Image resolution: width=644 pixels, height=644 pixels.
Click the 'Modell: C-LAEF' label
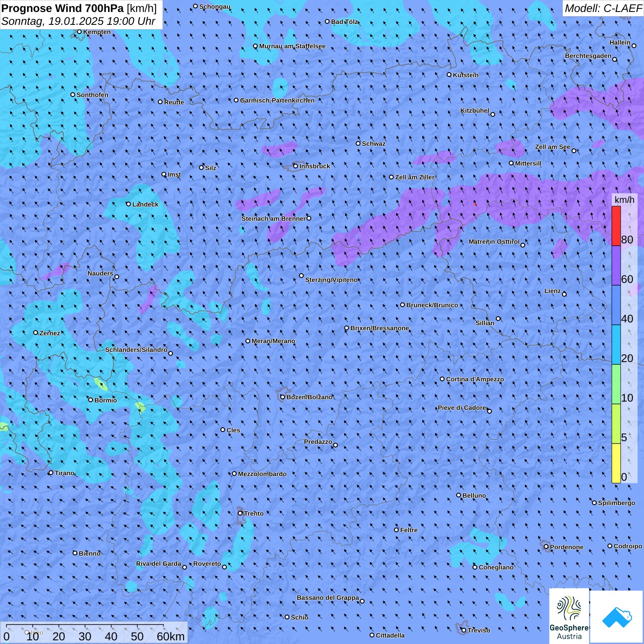click(x=603, y=8)
